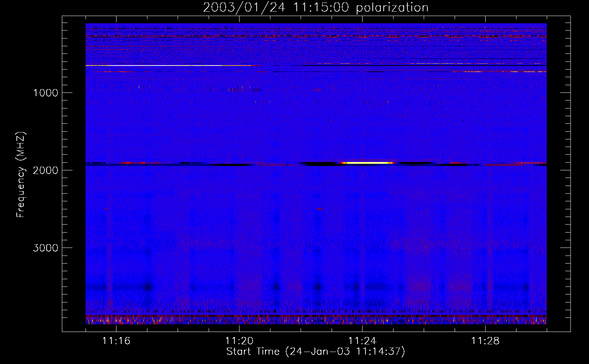Click the bright white burst near 2000 MHz

[367, 163]
